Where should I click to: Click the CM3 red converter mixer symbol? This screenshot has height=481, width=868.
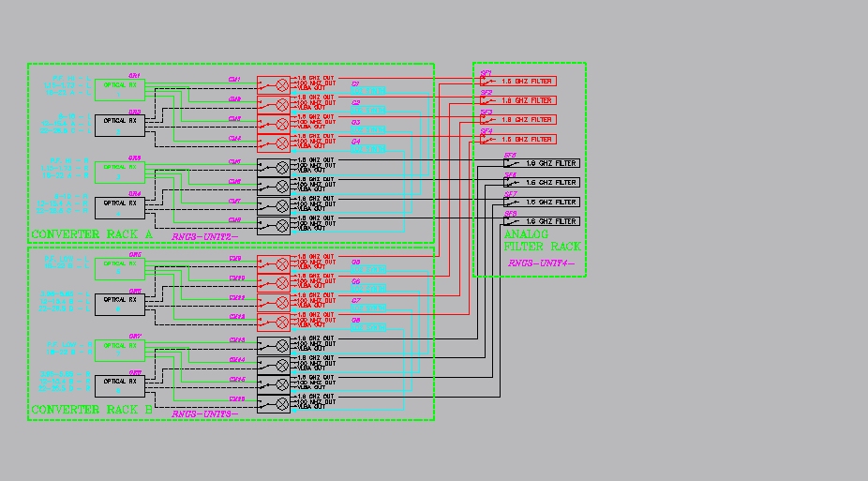274,124
